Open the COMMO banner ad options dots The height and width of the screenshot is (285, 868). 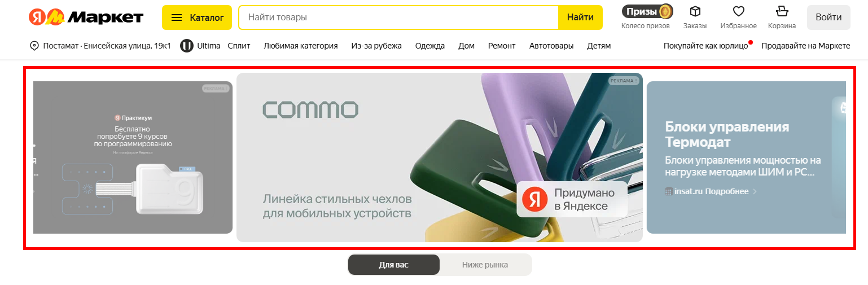tap(636, 81)
